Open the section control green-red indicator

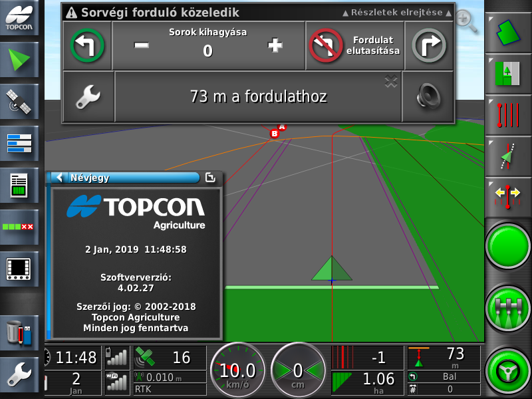coord(19,227)
